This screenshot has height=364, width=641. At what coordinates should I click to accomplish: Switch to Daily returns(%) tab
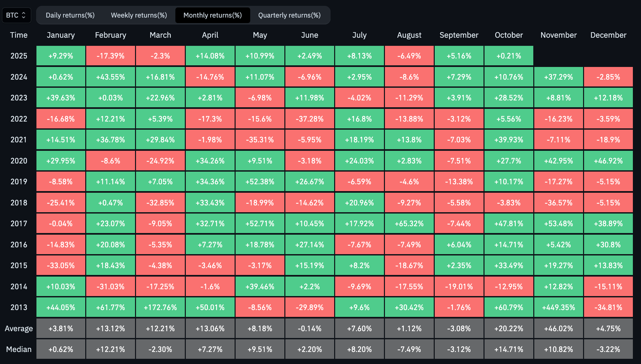coord(70,15)
